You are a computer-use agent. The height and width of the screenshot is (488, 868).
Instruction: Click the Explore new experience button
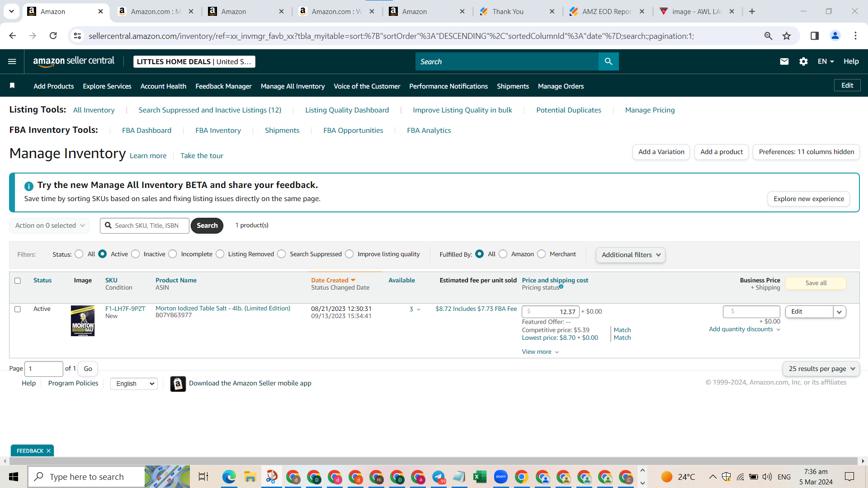[x=809, y=199]
